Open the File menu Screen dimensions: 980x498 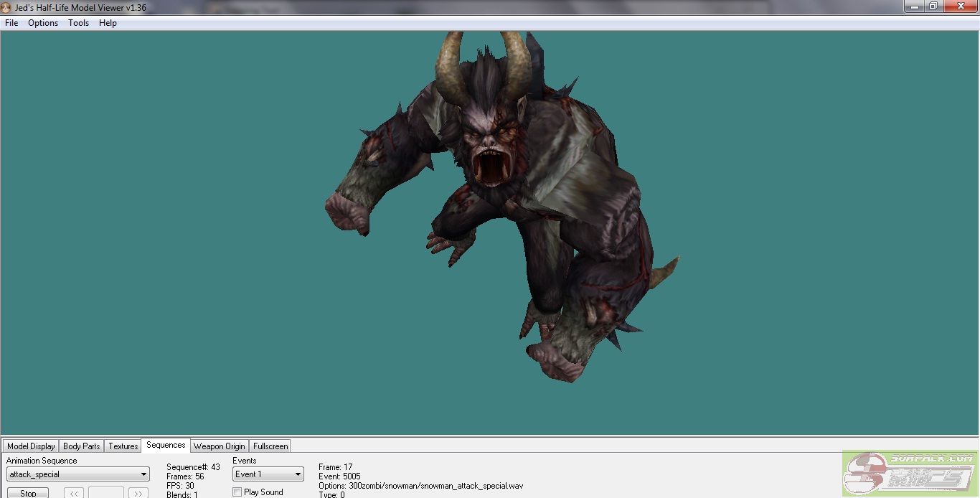pyautogui.click(x=11, y=23)
